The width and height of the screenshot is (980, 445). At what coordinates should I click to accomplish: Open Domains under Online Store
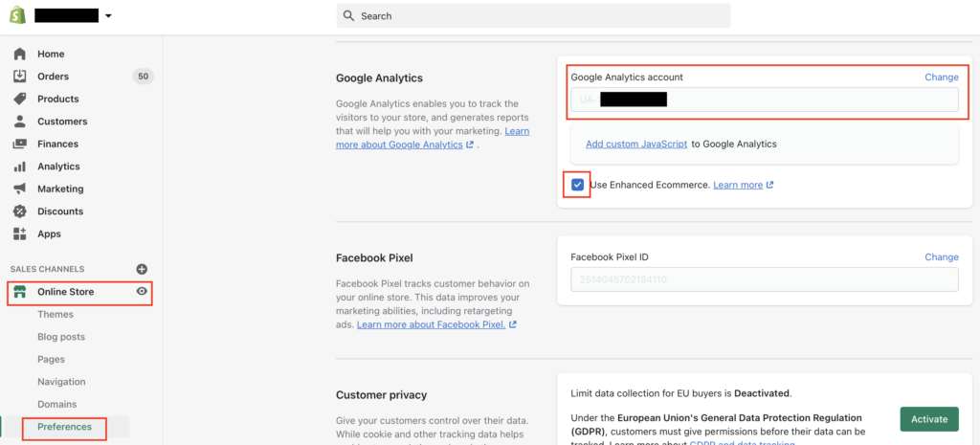(x=56, y=405)
